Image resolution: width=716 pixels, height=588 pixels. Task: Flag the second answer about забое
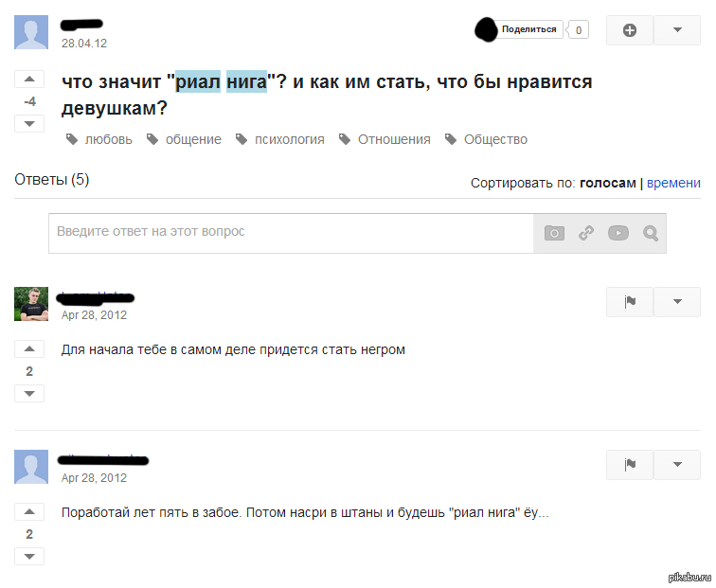click(630, 465)
